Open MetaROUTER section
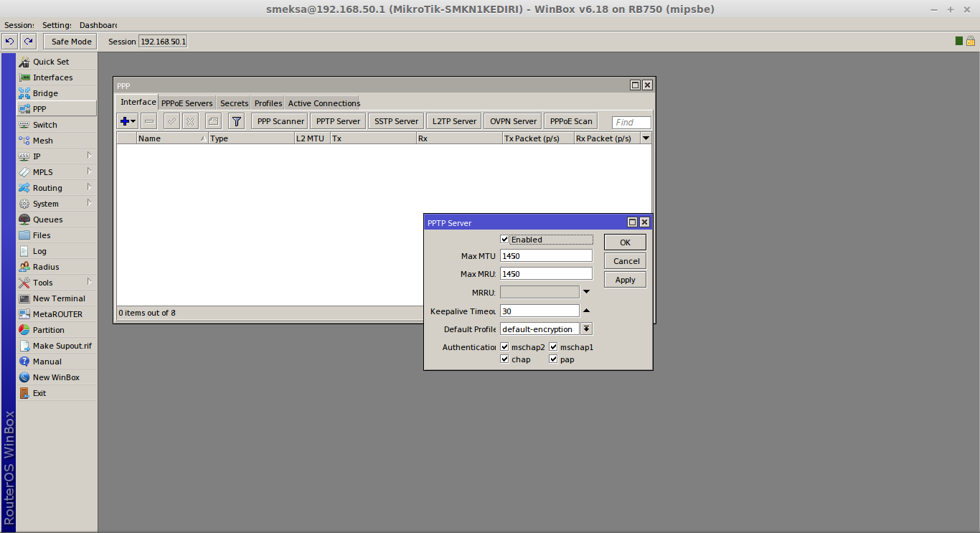Screen dimensions: 980x533 (x=57, y=314)
